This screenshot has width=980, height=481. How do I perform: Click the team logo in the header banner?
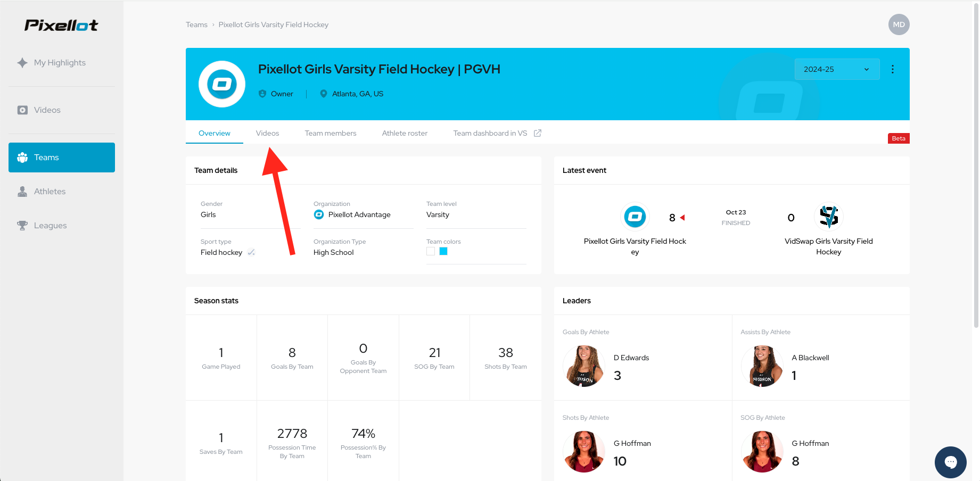click(x=222, y=84)
